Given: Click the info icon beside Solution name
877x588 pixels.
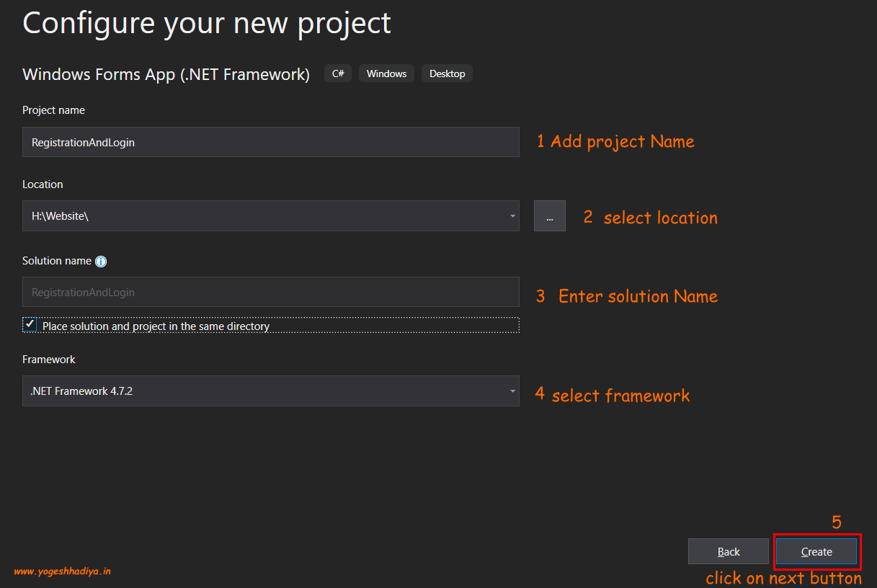Looking at the screenshot, I should pyautogui.click(x=101, y=262).
